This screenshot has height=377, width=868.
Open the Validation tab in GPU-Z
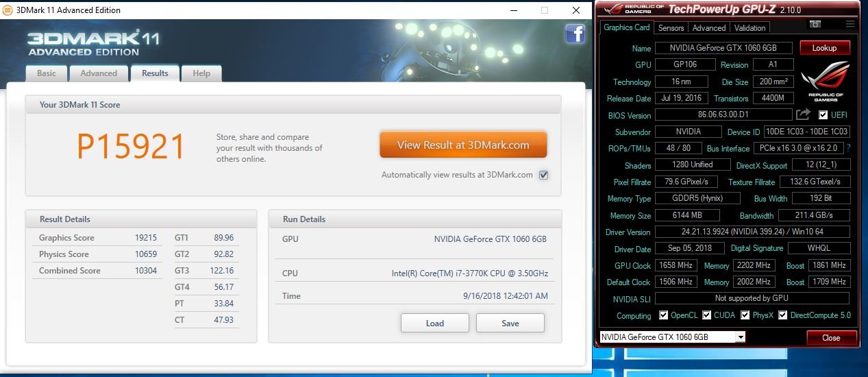[x=750, y=28]
